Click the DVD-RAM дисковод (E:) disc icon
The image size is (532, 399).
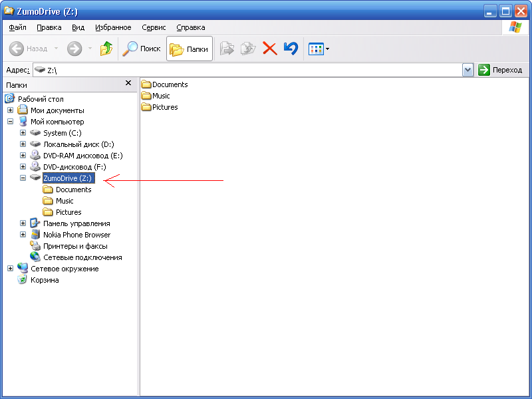(35, 156)
